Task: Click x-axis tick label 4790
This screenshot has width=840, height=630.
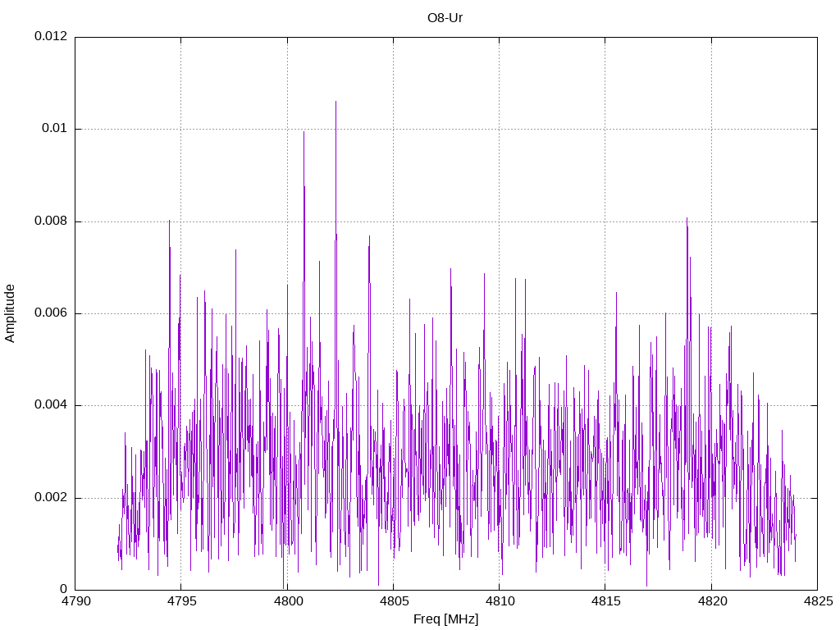Action: (75, 601)
